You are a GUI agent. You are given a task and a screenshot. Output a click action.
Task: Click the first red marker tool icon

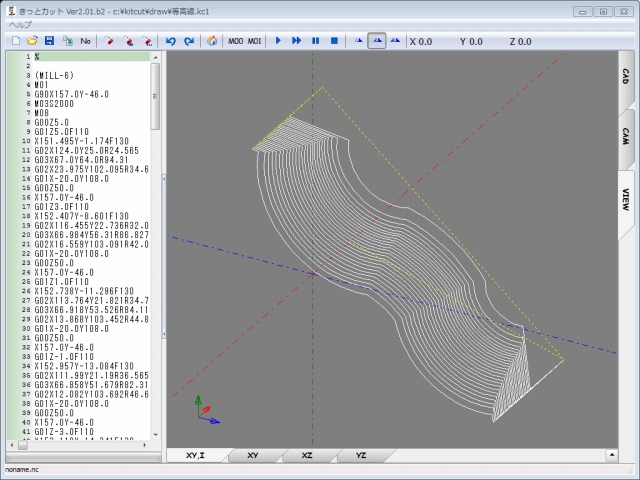[x=109, y=41]
